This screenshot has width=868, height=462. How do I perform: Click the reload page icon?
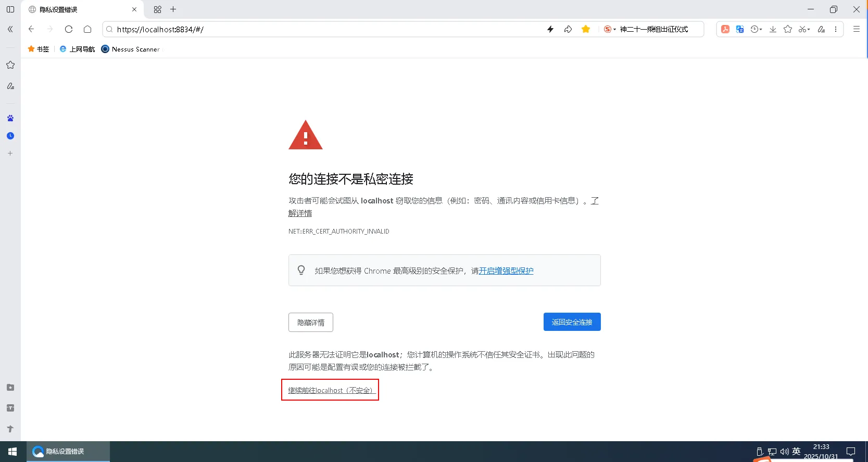[69, 29]
